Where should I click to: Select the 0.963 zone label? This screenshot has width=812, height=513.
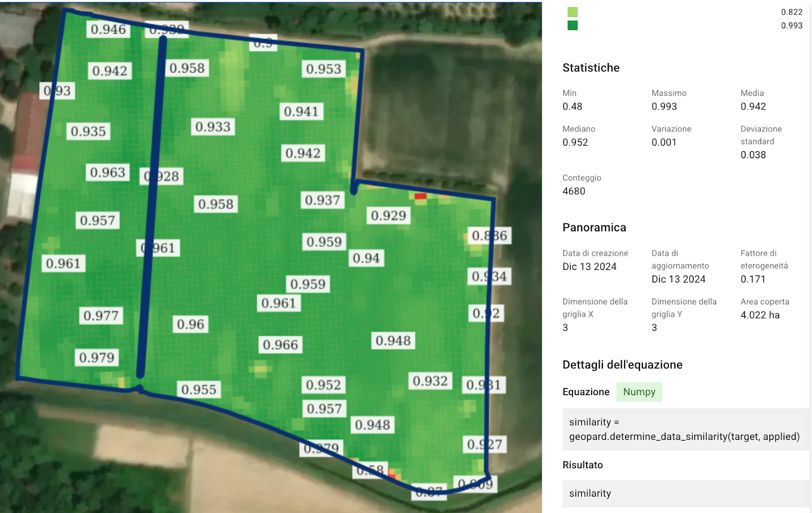pyautogui.click(x=107, y=173)
